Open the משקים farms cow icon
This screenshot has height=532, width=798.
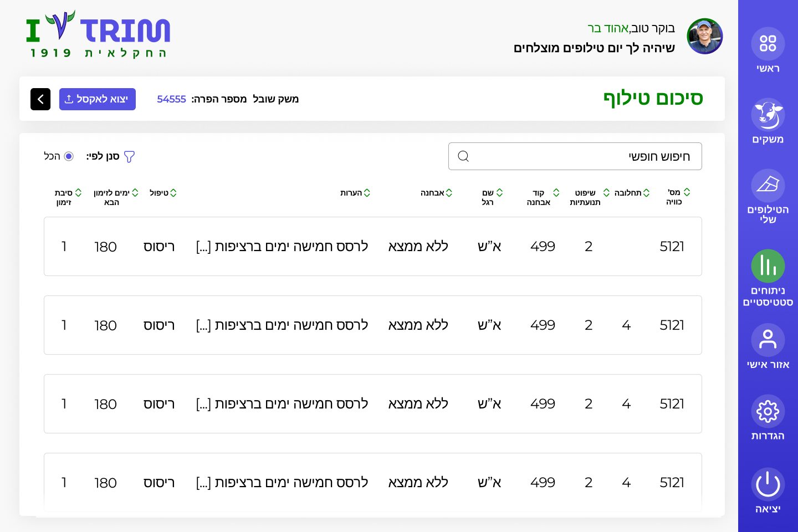[768, 115]
